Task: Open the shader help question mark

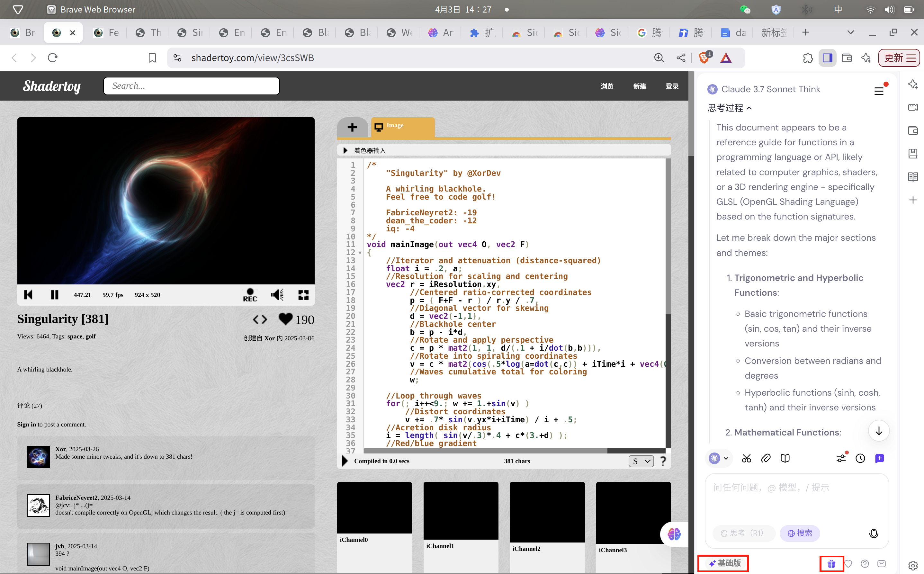Action: click(663, 461)
